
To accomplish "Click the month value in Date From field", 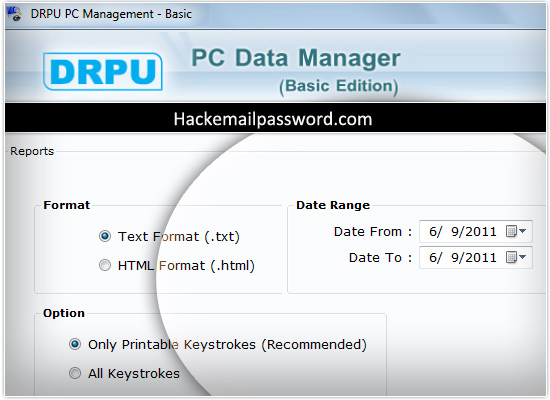I will [x=433, y=232].
